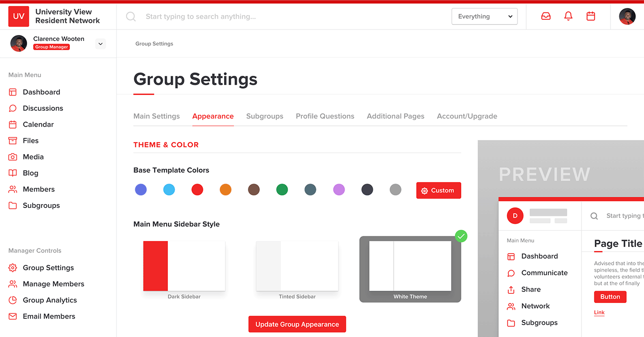The height and width of the screenshot is (337, 644).
Task: Click the Email Members envelope icon
Action: (x=13, y=316)
